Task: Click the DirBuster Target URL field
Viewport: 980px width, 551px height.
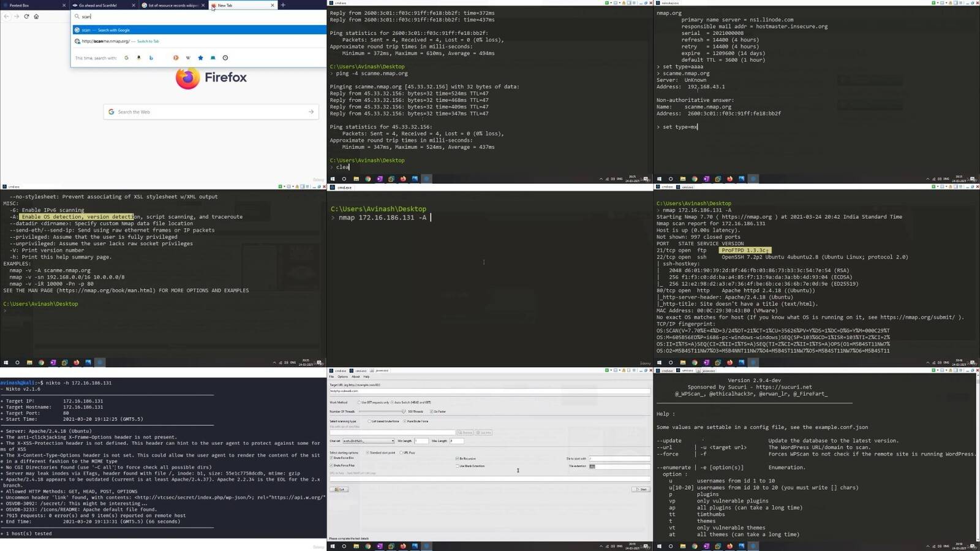Action: coord(490,391)
